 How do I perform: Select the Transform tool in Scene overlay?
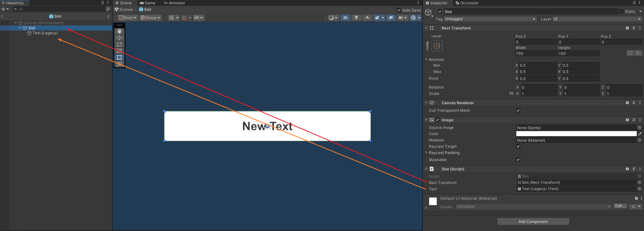click(119, 64)
